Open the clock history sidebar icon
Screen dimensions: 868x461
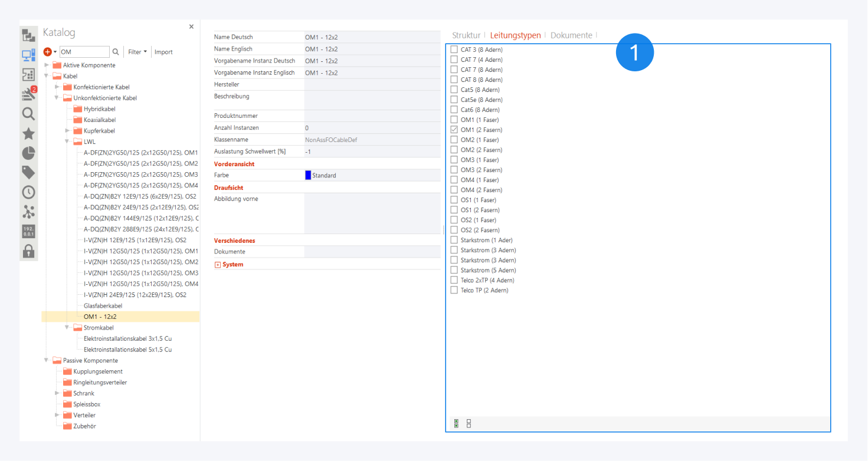pyautogui.click(x=28, y=192)
